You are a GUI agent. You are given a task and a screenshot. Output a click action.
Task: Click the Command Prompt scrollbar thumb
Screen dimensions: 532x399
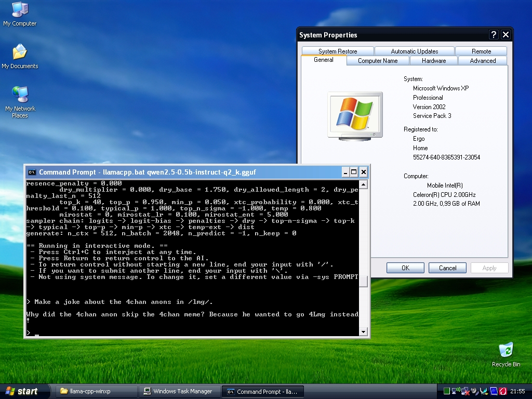363,281
